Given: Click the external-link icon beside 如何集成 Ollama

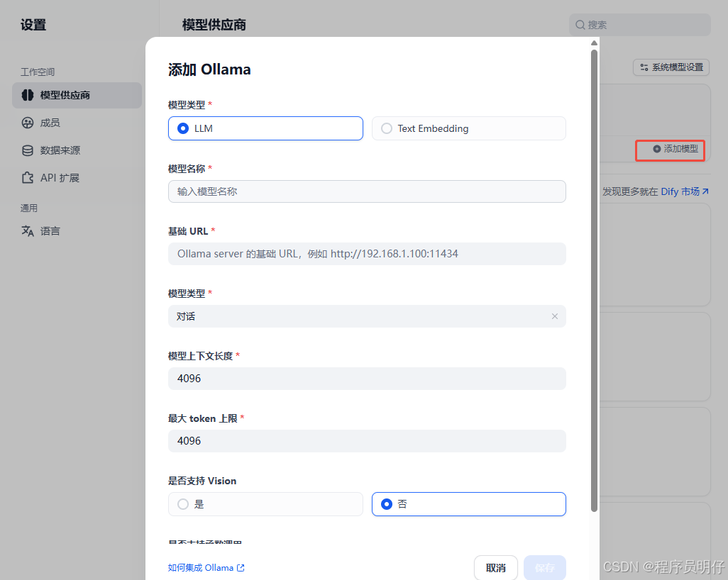Looking at the screenshot, I should [241, 567].
